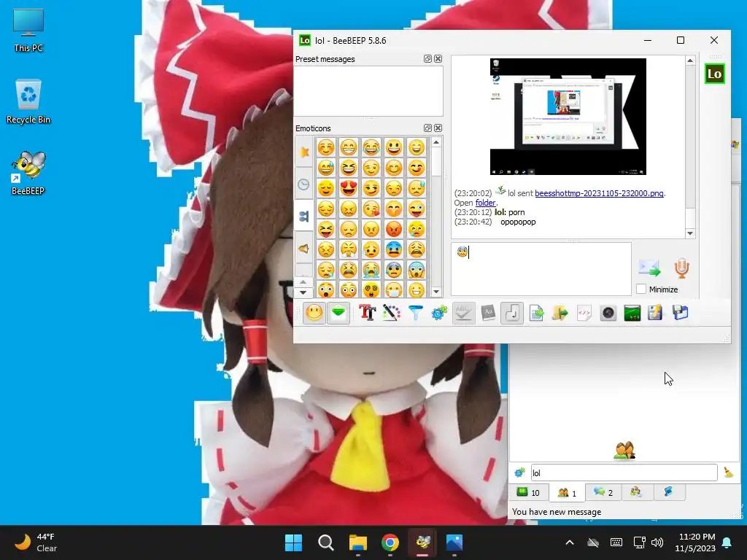The width and height of the screenshot is (747, 560).
Task: Open the beesshottmp-20231105-232000.png link
Action: coord(599,192)
